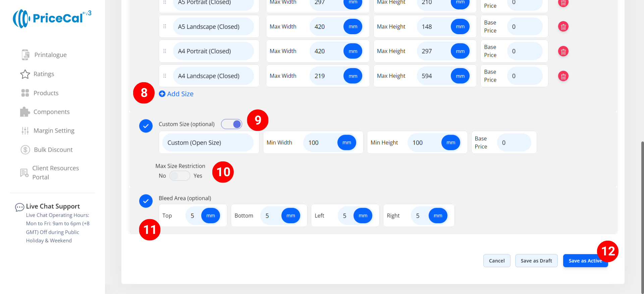
Task: Click drag handle of A5 Landscape (Closed) row
Action: click(165, 27)
